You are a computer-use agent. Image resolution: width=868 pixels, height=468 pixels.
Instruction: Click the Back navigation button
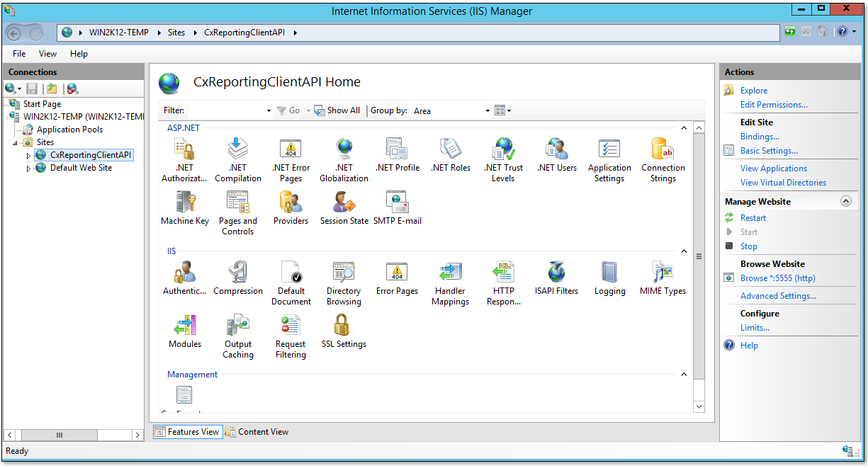pos(16,33)
